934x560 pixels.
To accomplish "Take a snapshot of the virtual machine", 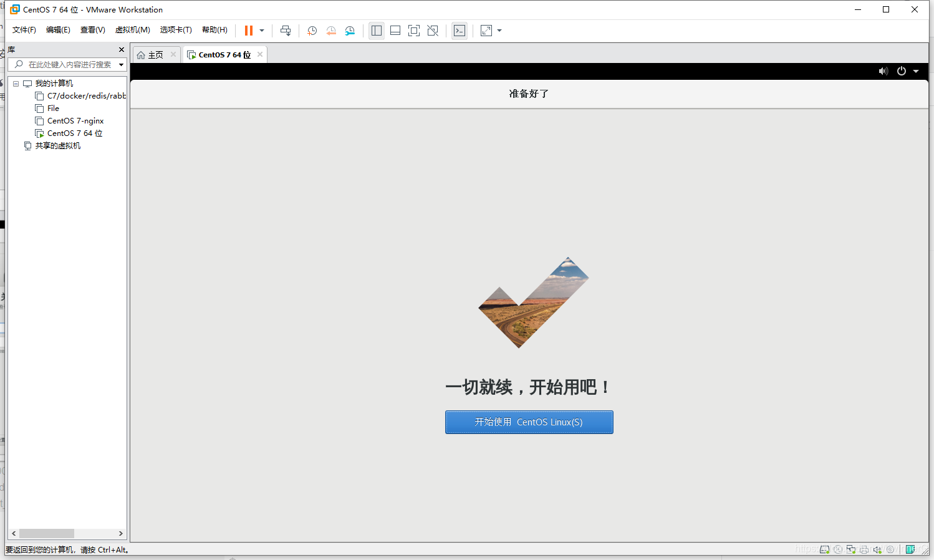I will tap(312, 31).
